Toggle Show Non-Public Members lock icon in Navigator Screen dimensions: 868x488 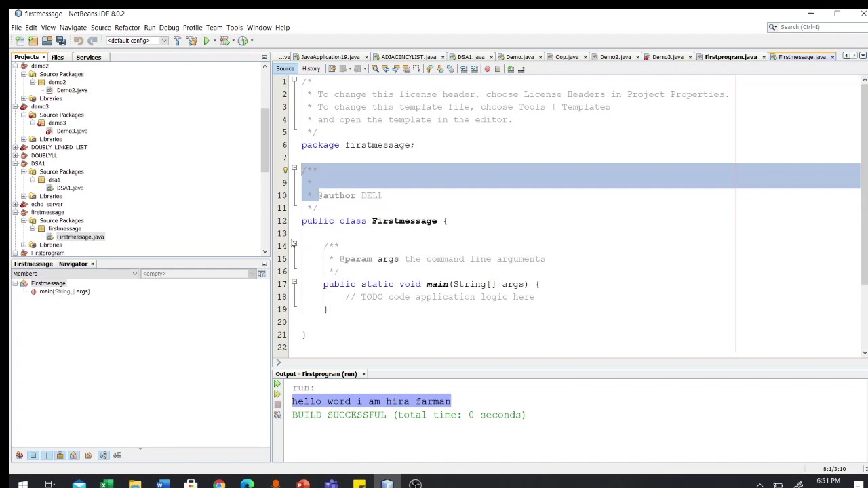coord(60,455)
